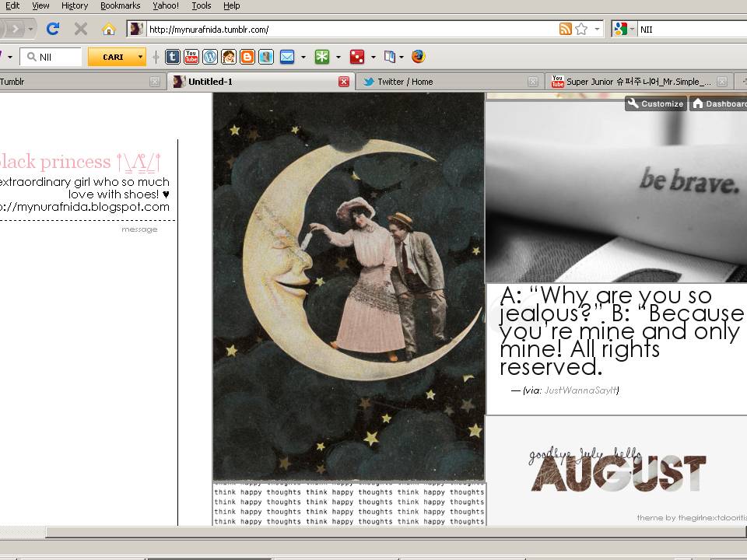Screen dimensions: 747x560
Task: Click the red dice toolbar icon
Action: point(357,57)
